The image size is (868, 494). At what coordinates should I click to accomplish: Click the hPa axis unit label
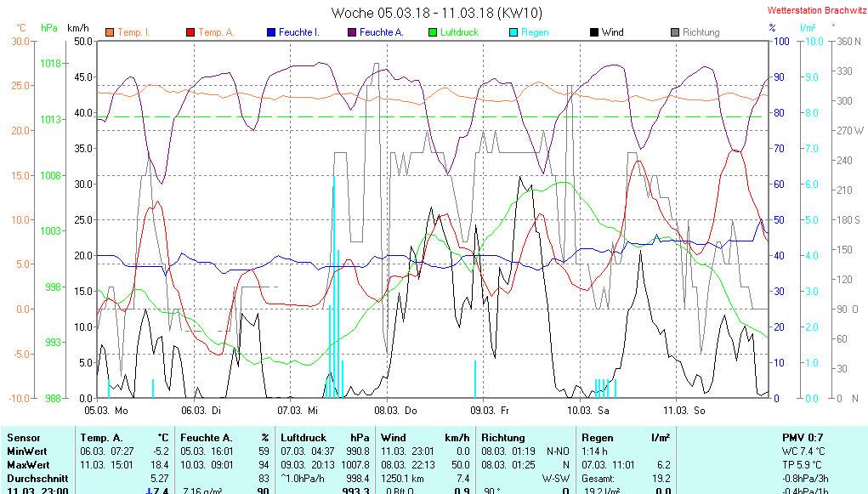click(49, 28)
